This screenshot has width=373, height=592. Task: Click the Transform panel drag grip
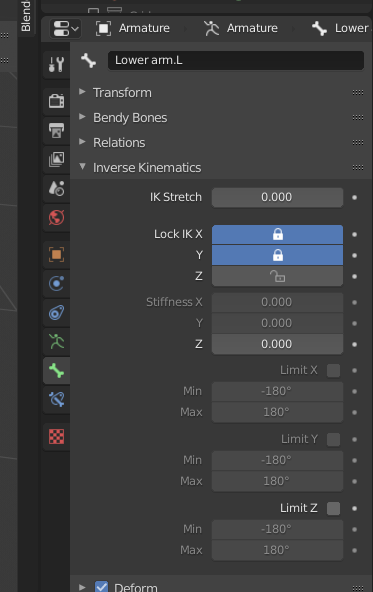(358, 92)
